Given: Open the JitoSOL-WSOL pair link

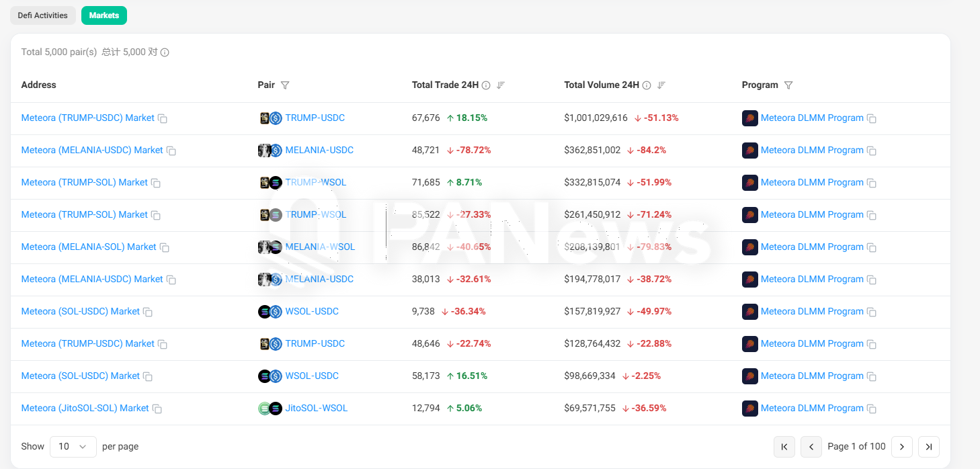Looking at the screenshot, I should pos(316,408).
